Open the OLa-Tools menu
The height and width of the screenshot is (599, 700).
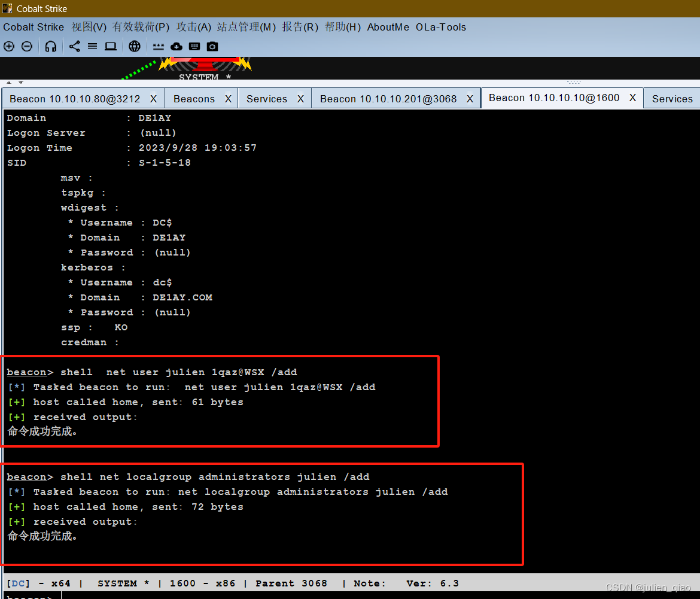[441, 28]
